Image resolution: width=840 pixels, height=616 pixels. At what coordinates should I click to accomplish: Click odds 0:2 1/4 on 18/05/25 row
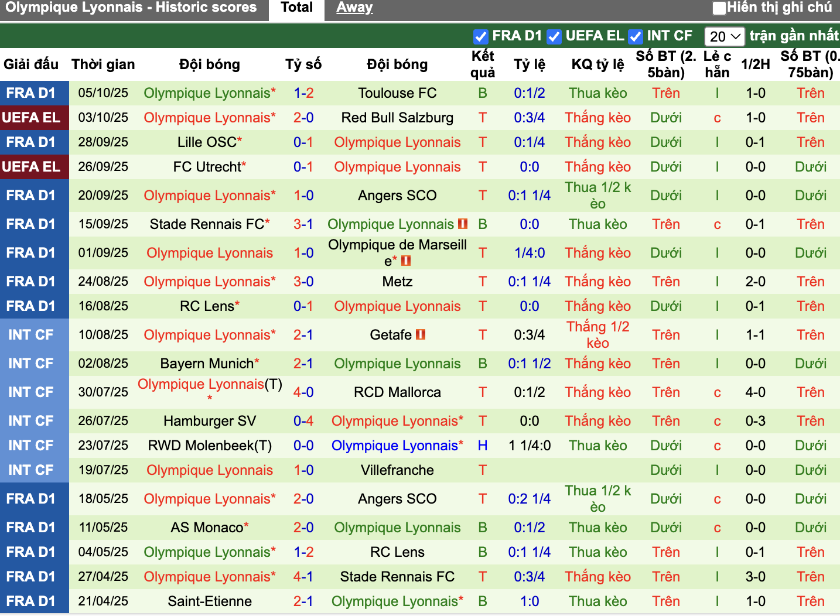[x=530, y=499]
